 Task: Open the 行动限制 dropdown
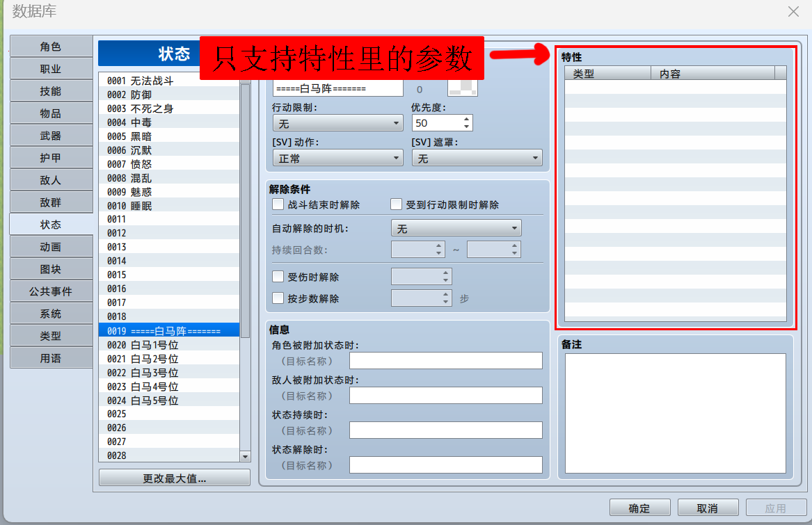pyautogui.click(x=337, y=123)
